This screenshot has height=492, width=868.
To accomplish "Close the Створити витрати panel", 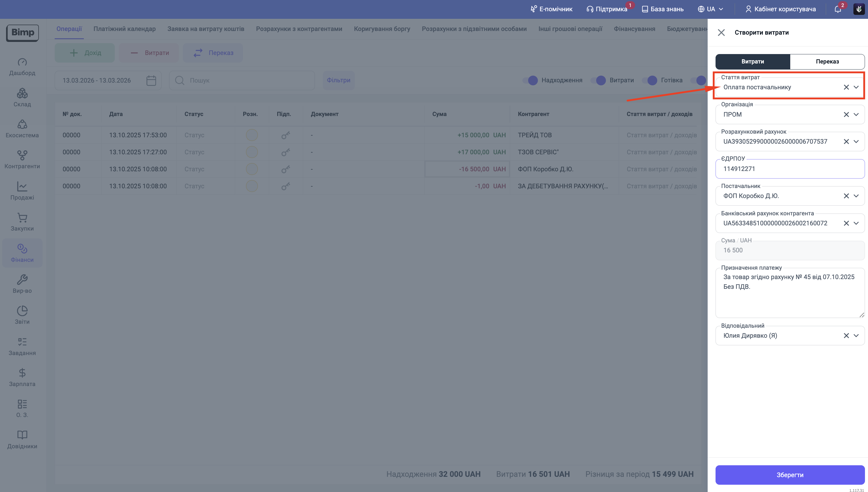I will point(721,32).
